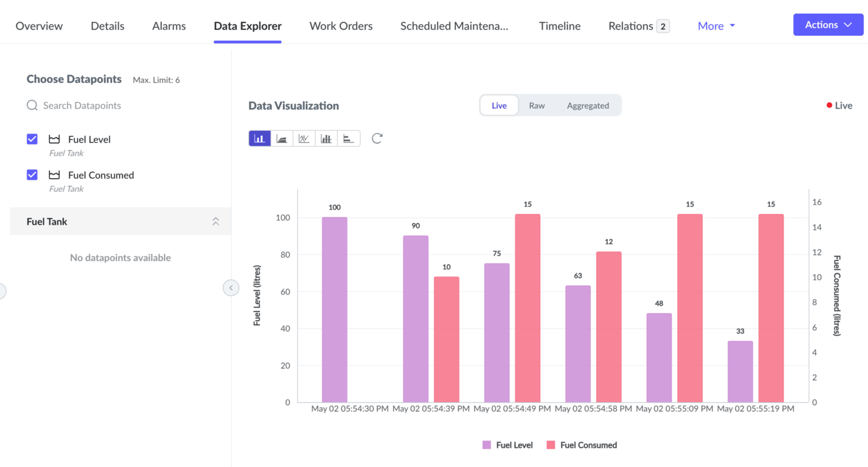Collapse the Fuel Tank section

[x=216, y=222]
